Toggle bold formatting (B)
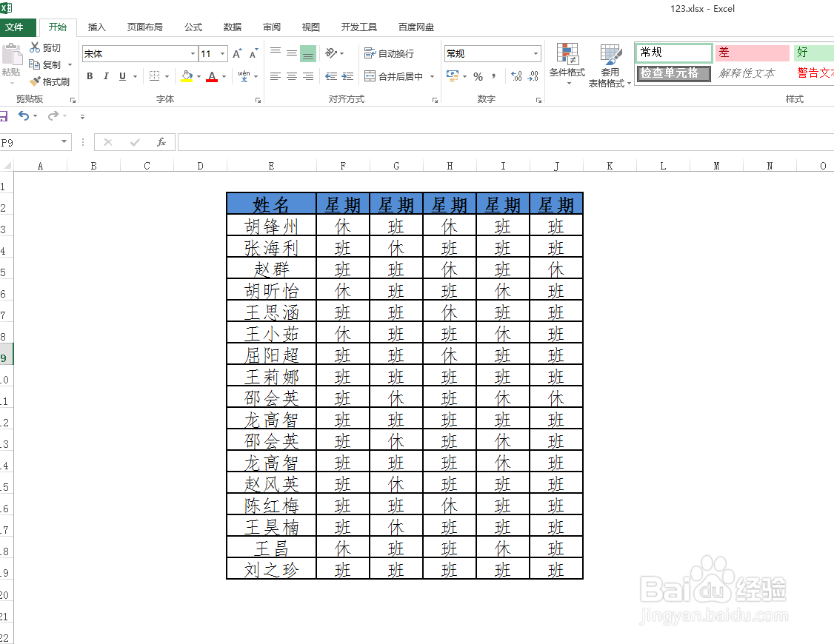Screen dimensions: 834x644 pos(90,76)
